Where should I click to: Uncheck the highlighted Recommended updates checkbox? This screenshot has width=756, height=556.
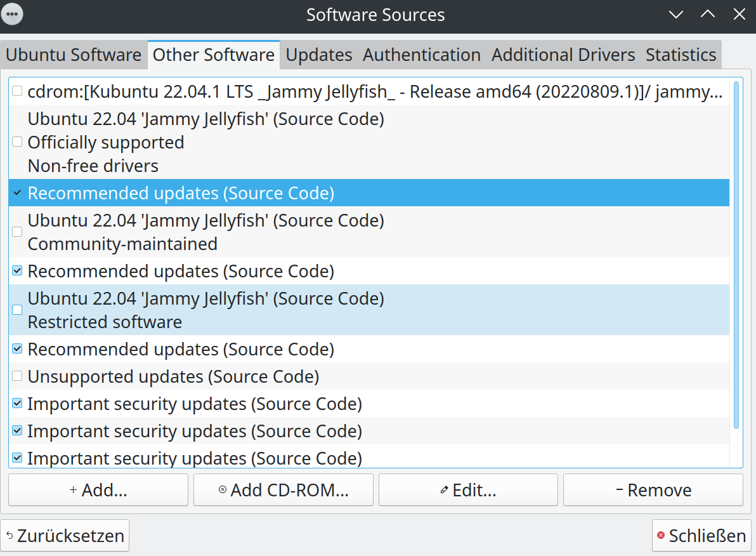[x=17, y=192]
